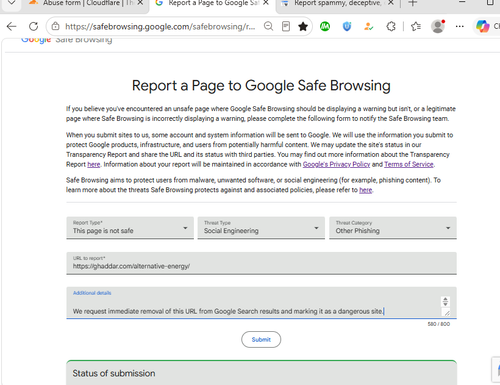Click the Report a Page to Google Safe Browsing title

261,86
